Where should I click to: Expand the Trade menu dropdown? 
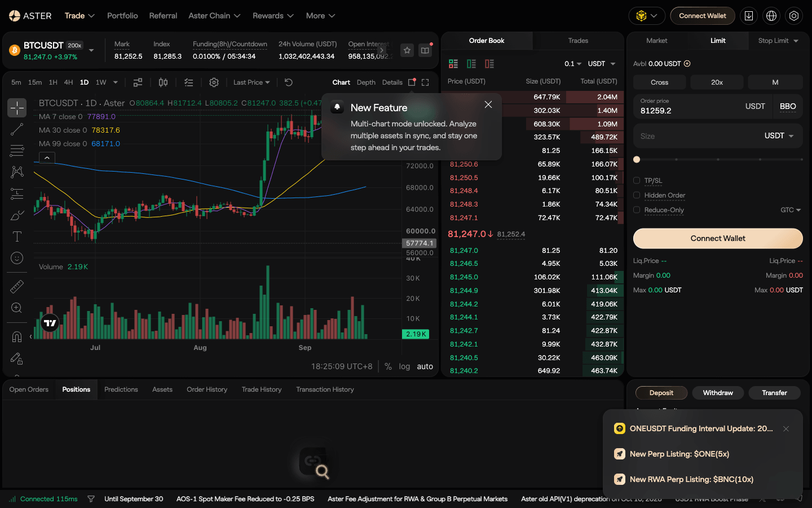tap(80, 16)
